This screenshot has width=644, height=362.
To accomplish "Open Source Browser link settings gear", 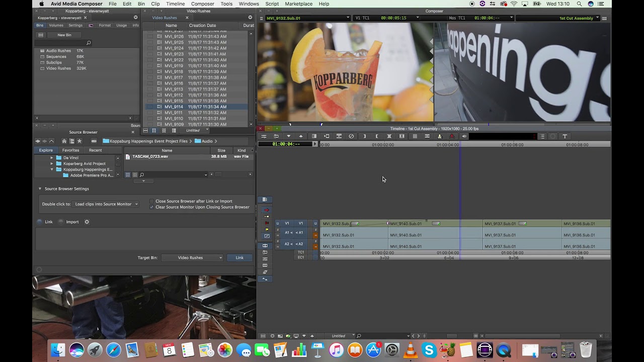I will [87, 222].
